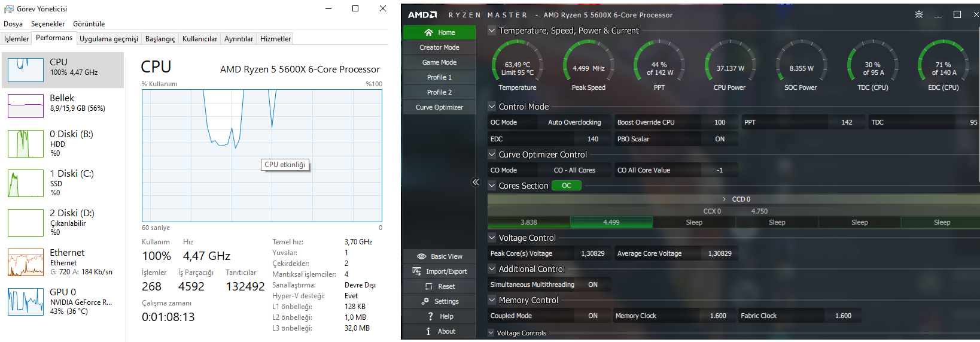
Task: Switch to Uygulama geçmişi tab
Action: click(x=109, y=39)
